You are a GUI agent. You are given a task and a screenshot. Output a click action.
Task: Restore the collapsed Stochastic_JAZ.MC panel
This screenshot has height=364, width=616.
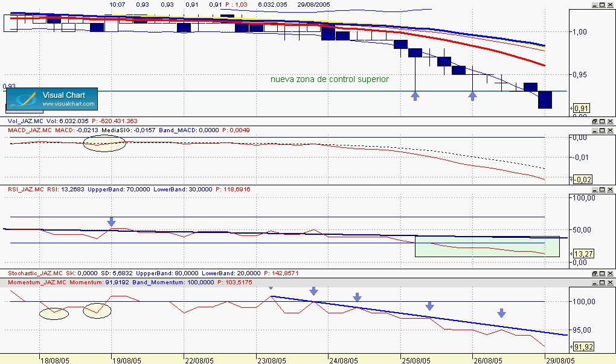coord(594,273)
